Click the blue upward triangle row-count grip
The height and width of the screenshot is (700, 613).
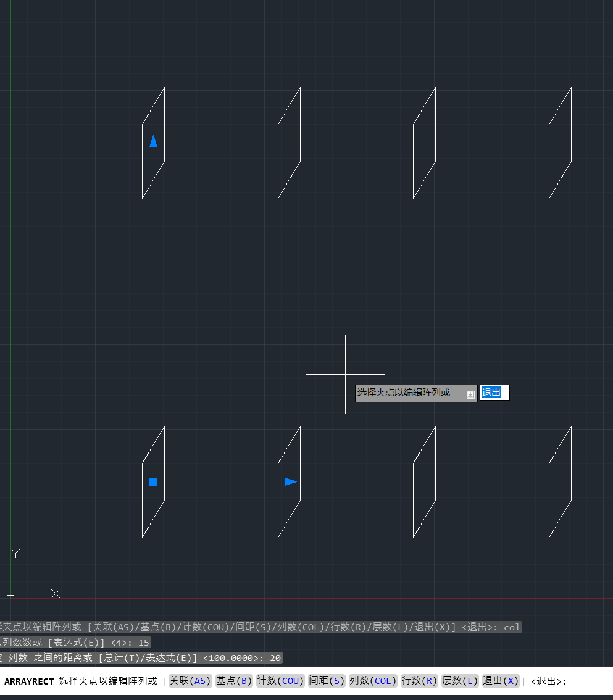point(153,141)
